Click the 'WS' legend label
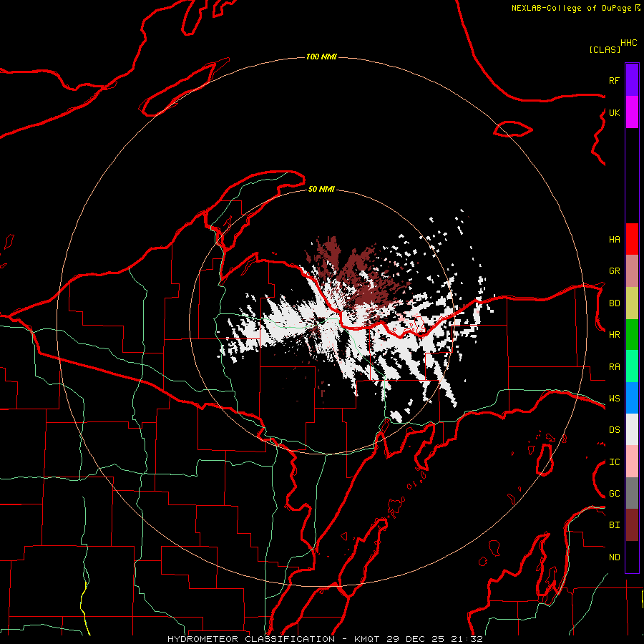 [614, 399]
